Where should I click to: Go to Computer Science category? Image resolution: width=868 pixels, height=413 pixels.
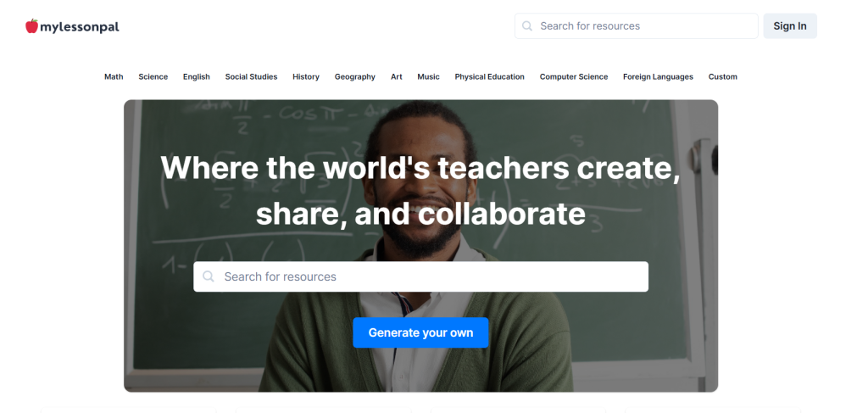[x=574, y=77]
